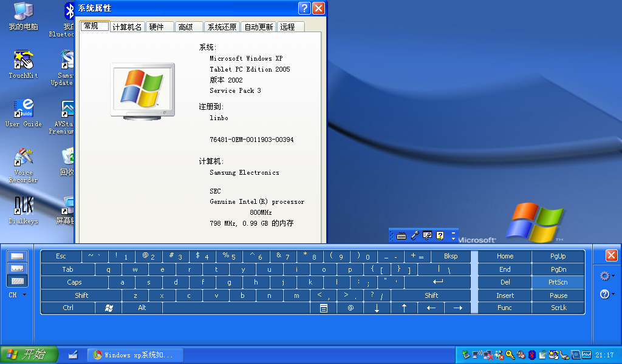
Task: Click the down chevron on Tablet PC toolbar
Action: (x=453, y=238)
